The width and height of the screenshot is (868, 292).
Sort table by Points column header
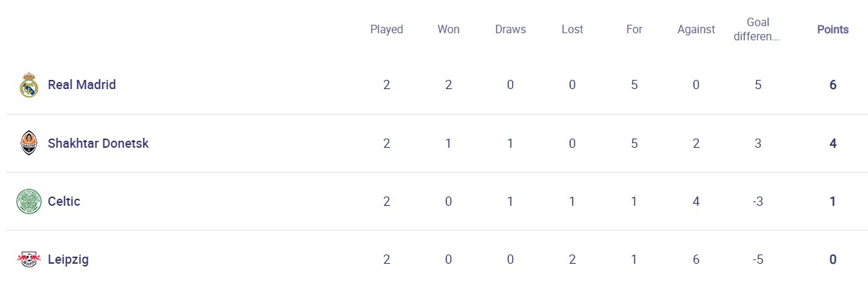833,30
